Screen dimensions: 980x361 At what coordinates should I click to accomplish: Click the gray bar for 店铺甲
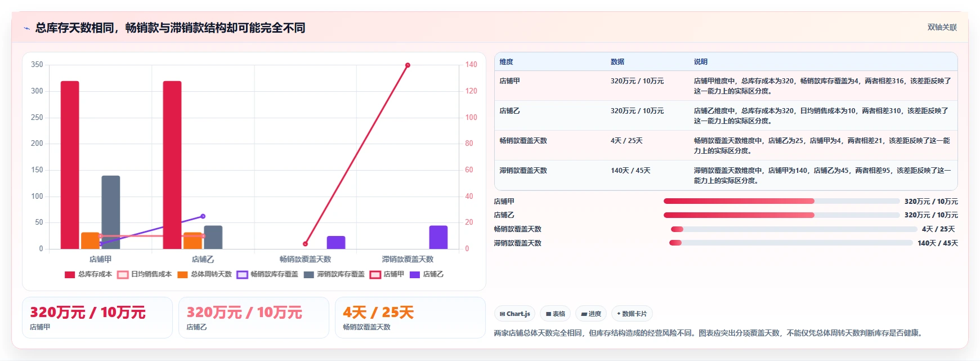click(x=111, y=212)
